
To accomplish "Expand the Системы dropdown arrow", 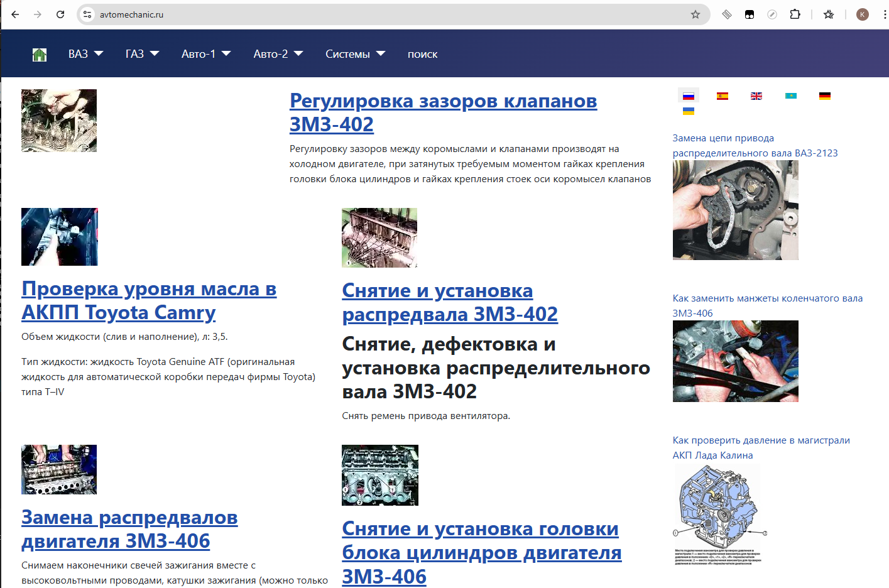I will coord(381,54).
